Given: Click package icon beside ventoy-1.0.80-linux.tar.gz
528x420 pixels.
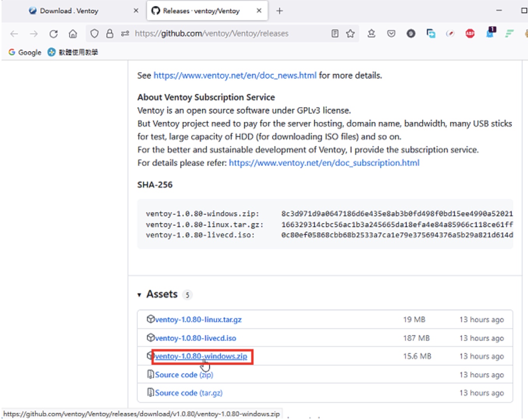Looking at the screenshot, I should click(150, 319).
